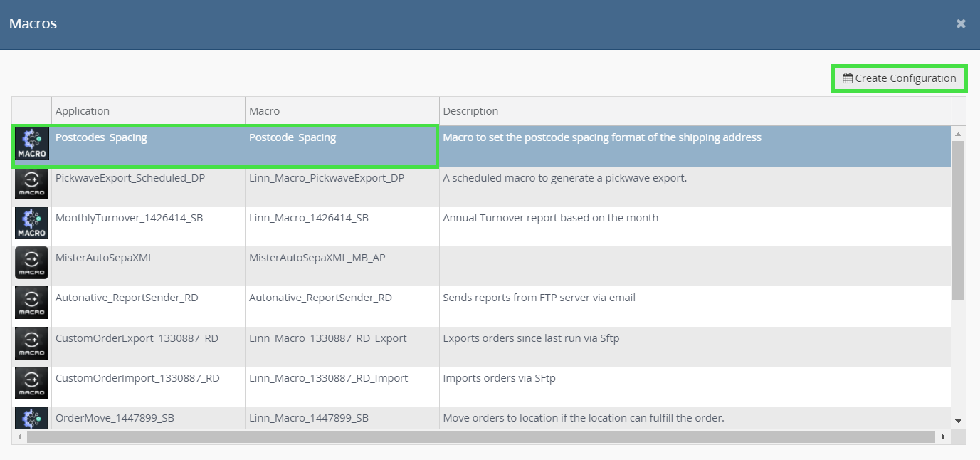Sort by the Description column header
Viewport: 980px width, 460px height.
[695, 111]
